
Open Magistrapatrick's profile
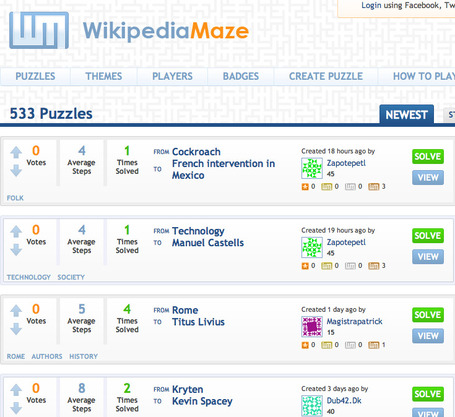[x=354, y=321]
